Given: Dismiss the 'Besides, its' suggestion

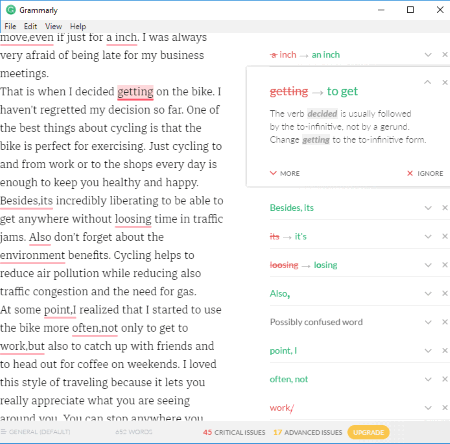Looking at the screenshot, I should 445,208.
